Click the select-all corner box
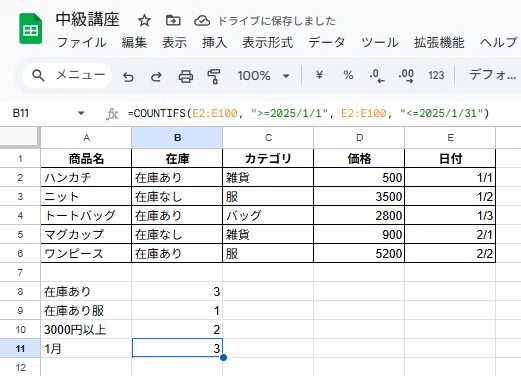The image size is (521, 376). click(x=20, y=137)
